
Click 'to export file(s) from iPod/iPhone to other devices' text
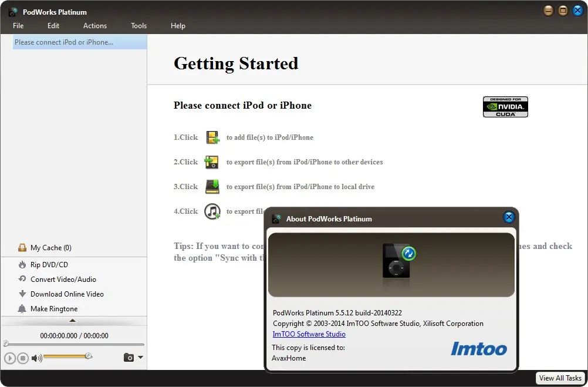(x=305, y=162)
